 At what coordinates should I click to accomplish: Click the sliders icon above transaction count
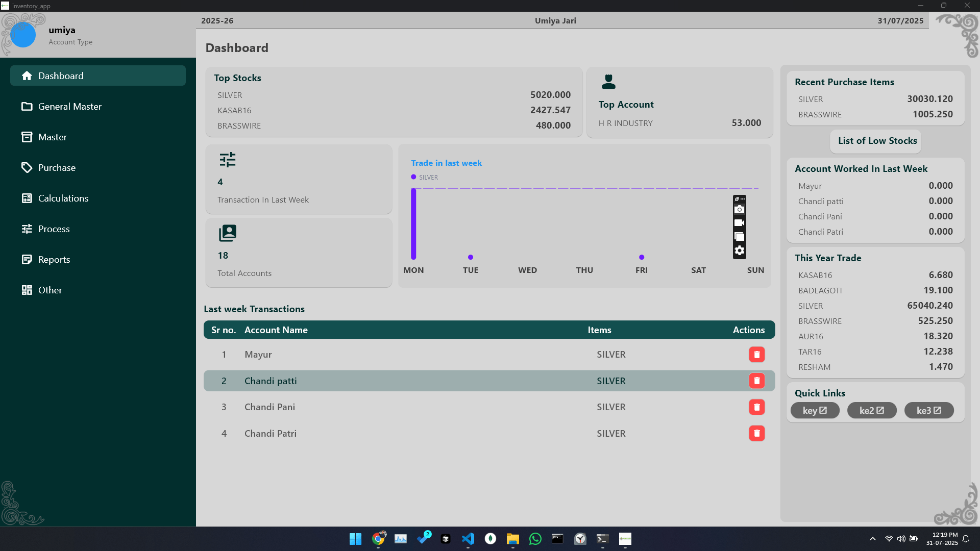point(228,160)
